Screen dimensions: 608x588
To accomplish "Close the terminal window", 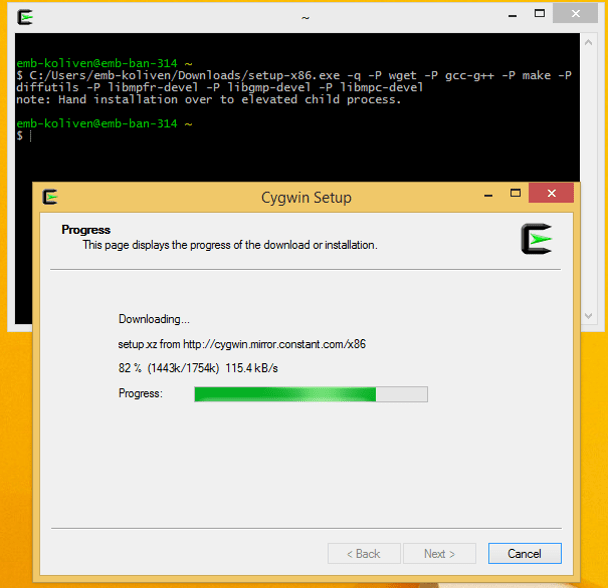I will point(575,14).
